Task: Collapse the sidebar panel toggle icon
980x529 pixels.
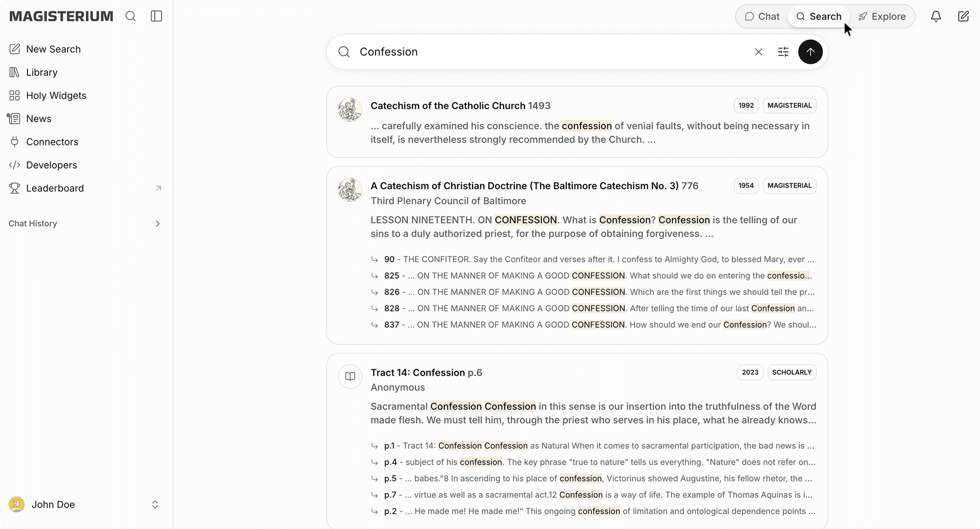Action: click(x=157, y=16)
